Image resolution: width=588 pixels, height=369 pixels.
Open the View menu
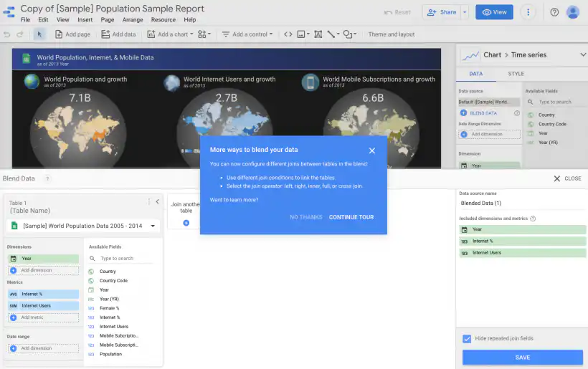[x=62, y=20]
